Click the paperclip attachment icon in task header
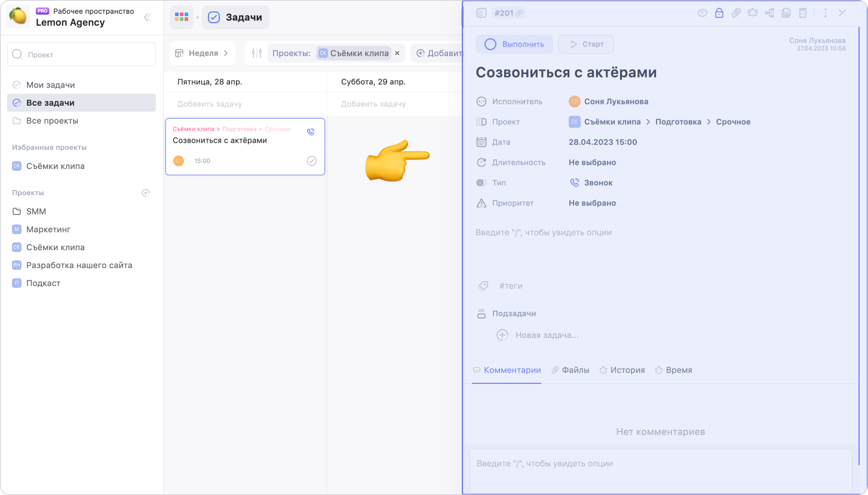 pyautogui.click(x=736, y=13)
